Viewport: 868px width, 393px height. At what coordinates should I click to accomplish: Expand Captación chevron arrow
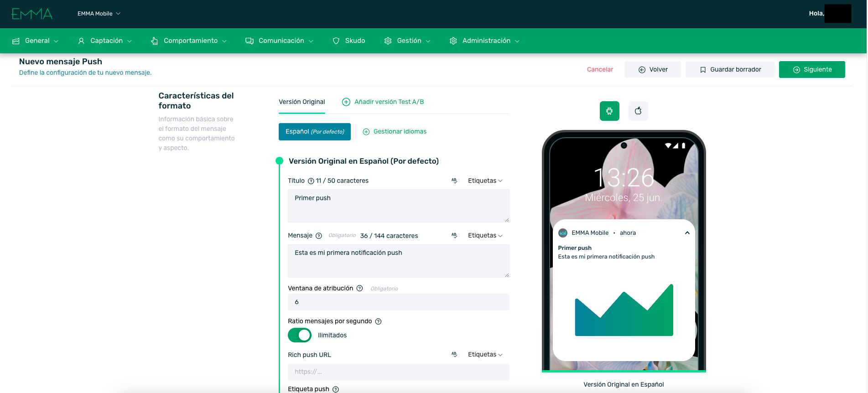pos(130,41)
